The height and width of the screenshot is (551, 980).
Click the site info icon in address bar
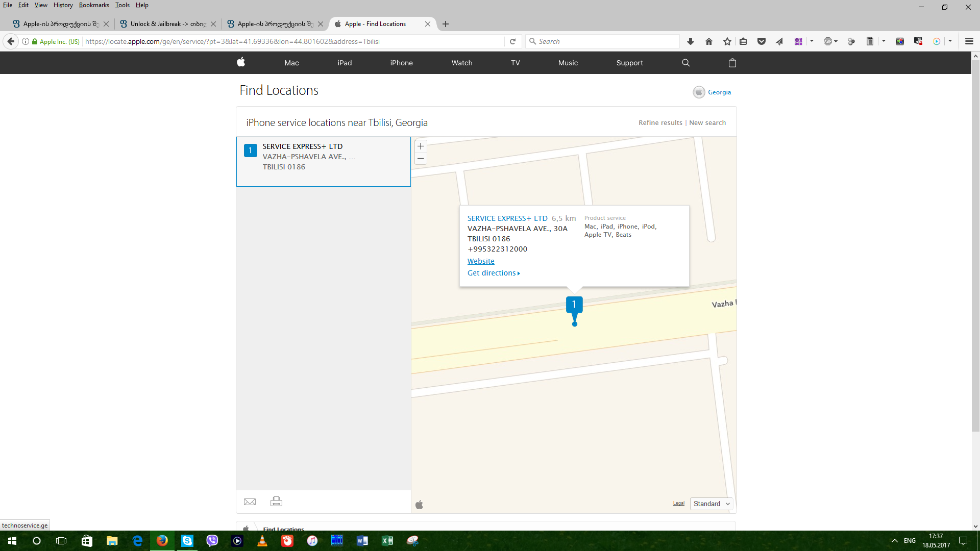(25, 41)
